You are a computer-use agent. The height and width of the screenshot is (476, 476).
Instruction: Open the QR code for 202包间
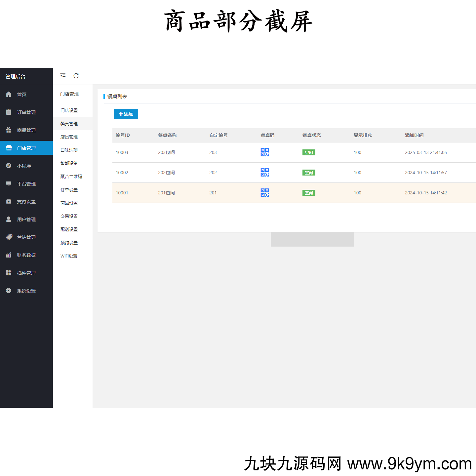[x=264, y=173]
